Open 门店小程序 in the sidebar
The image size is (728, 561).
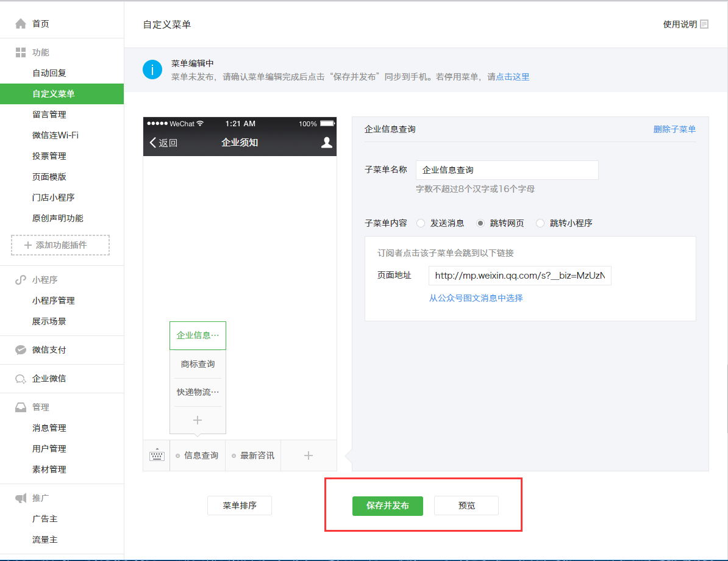(54, 198)
